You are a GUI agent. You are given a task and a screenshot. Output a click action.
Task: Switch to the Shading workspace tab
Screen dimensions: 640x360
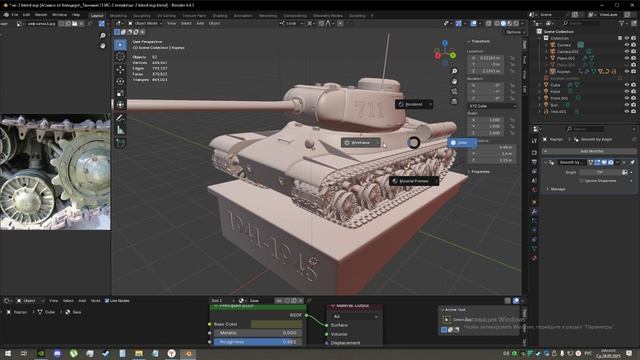(220, 16)
